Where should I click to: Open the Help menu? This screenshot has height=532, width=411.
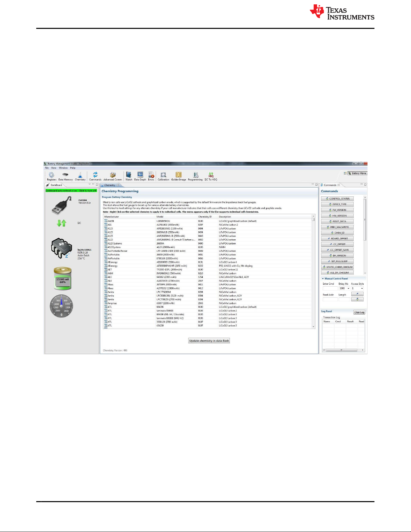coord(73,168)
